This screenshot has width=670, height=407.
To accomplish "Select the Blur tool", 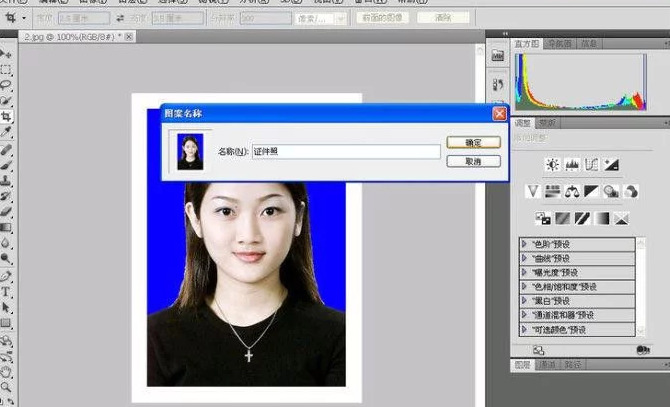I will click(6, 243).
